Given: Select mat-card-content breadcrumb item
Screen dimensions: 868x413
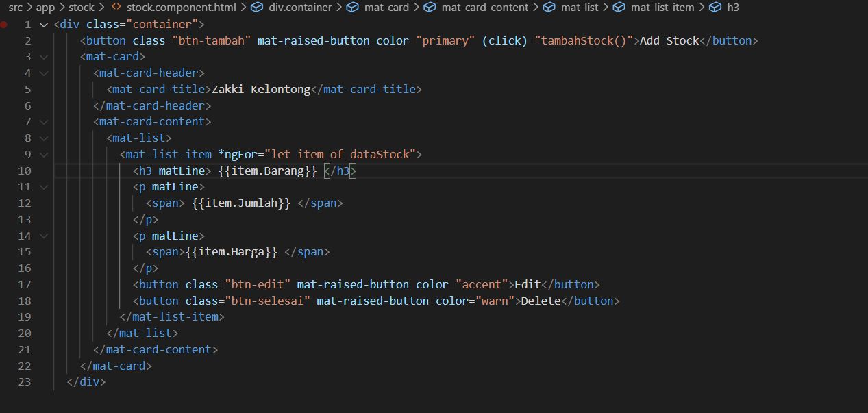Looking at the screenshot, I should [x=485, y=7].
